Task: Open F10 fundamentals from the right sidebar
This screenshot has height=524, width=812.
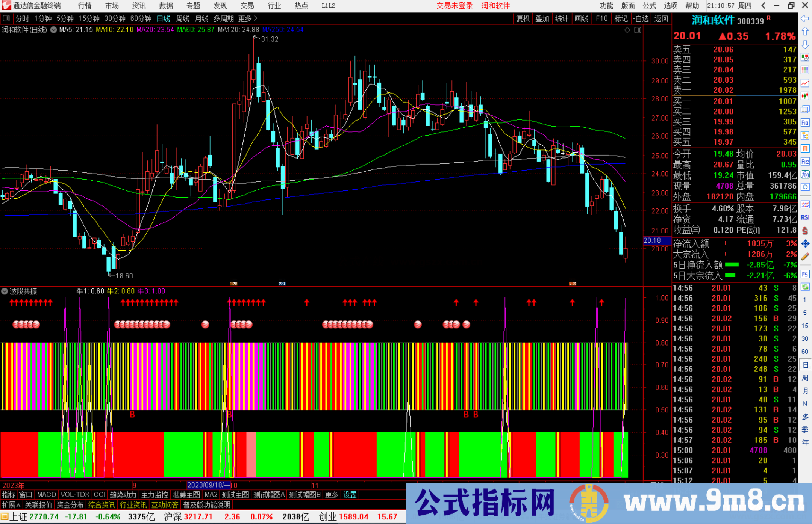Action: coord(805,122)
